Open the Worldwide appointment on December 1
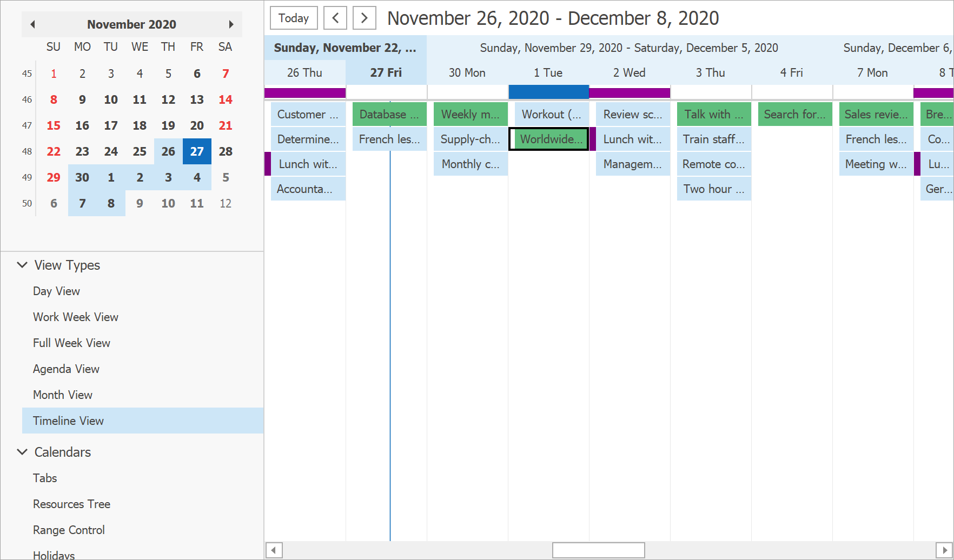Screen dimensions: 954x560 [x=549, y=139]
